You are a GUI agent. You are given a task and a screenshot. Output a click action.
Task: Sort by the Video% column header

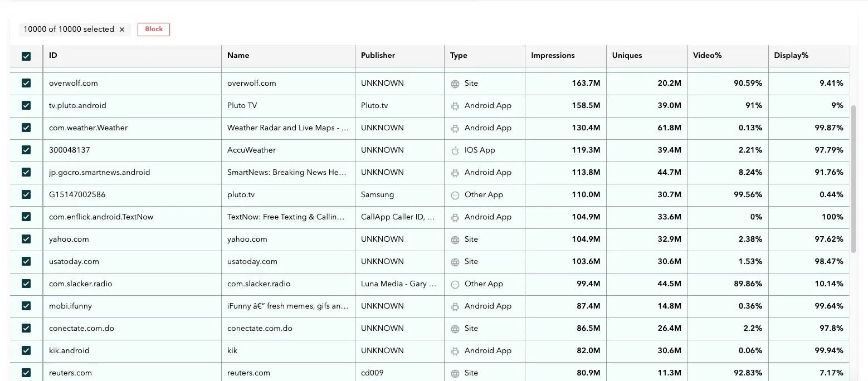coord(728,56)
